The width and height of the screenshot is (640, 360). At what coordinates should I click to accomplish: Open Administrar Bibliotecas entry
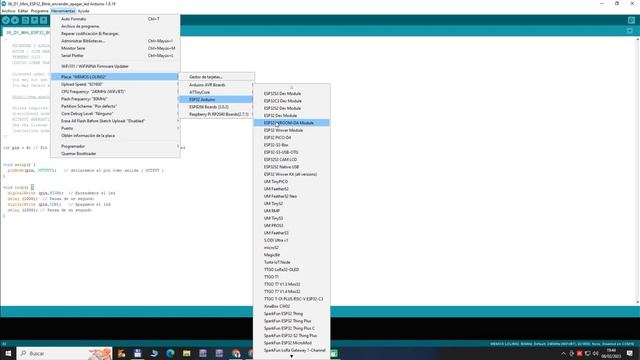point(115,41)
